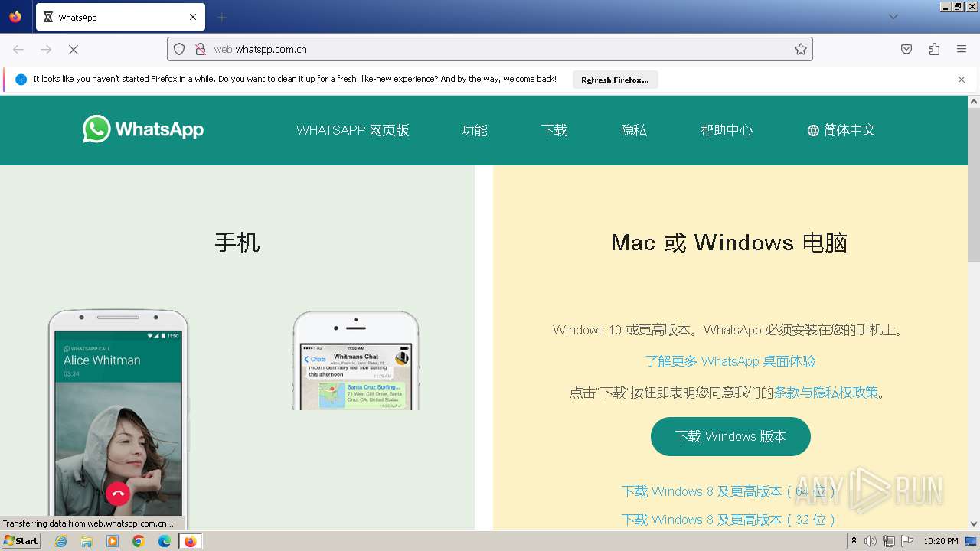Click the Mac 或 Windows 电脑 heading

730,243
